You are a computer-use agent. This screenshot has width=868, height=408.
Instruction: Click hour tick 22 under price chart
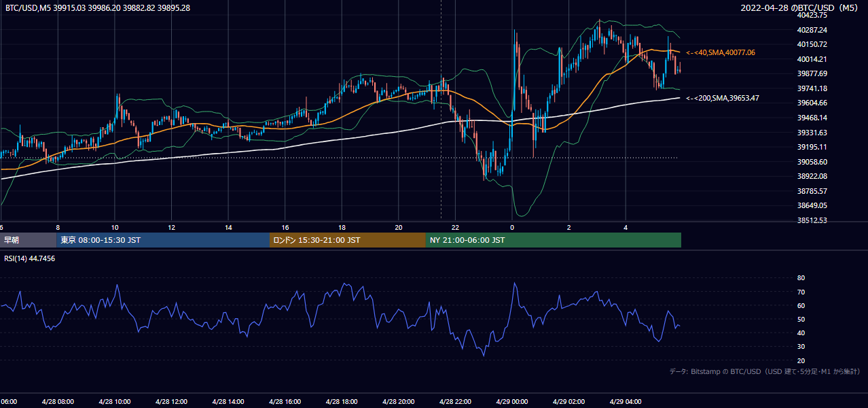coord(455,227)
